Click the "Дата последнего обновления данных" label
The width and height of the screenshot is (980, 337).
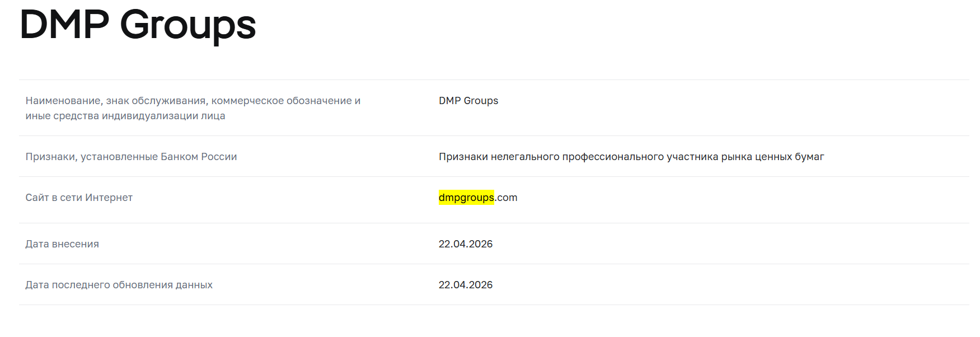[119, 285]
